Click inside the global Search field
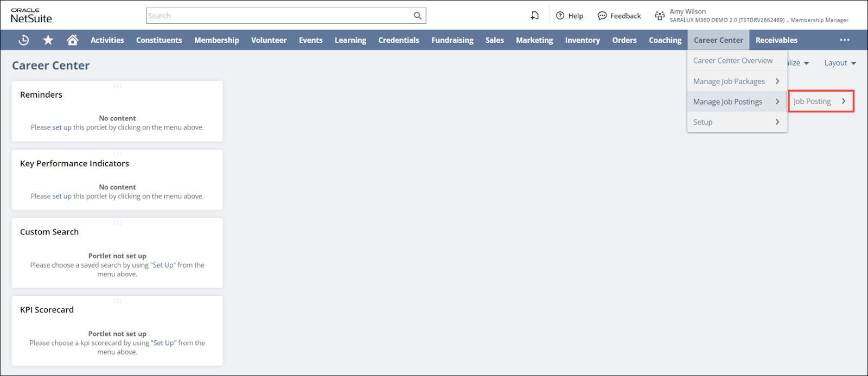 coord(279,16)
